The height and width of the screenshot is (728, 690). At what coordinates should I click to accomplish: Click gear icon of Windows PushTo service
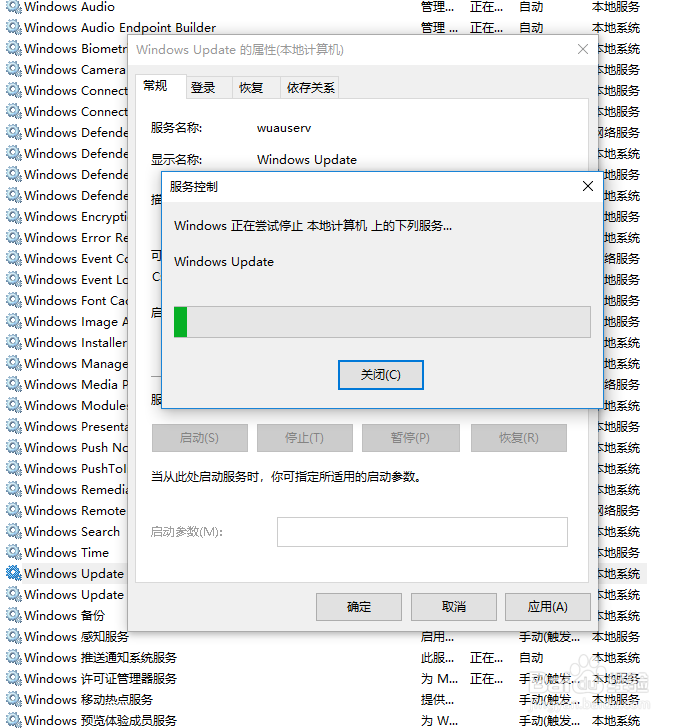[x=13, y=468]
